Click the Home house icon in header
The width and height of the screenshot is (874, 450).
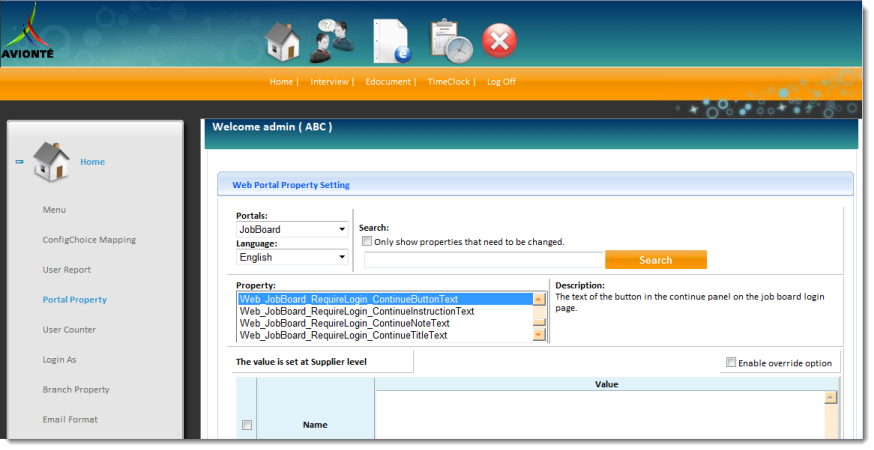pos(283,42)
